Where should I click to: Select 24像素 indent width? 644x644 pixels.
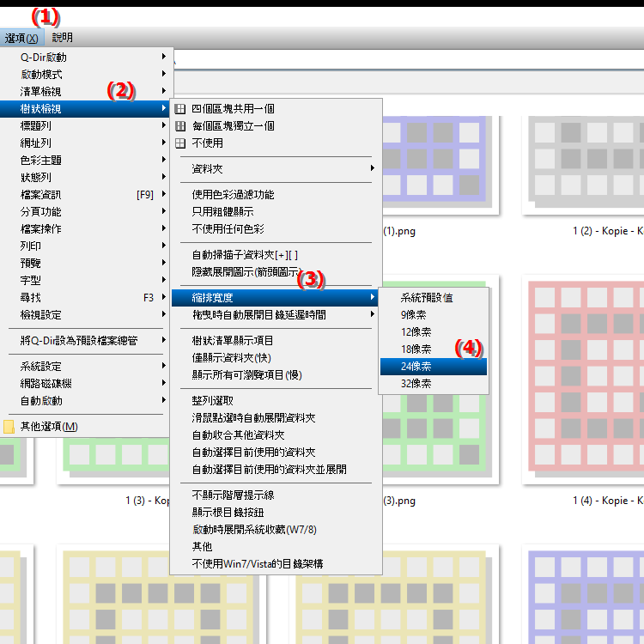click(416, 367)
